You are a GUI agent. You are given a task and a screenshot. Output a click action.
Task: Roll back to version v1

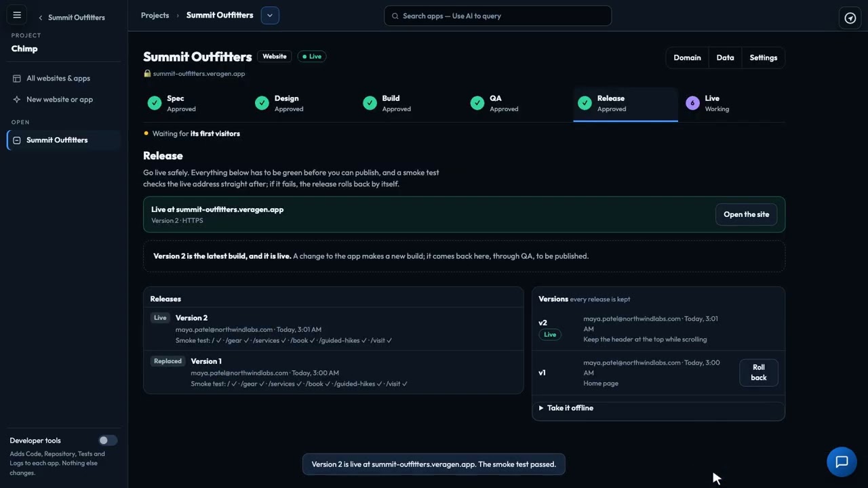758,373
